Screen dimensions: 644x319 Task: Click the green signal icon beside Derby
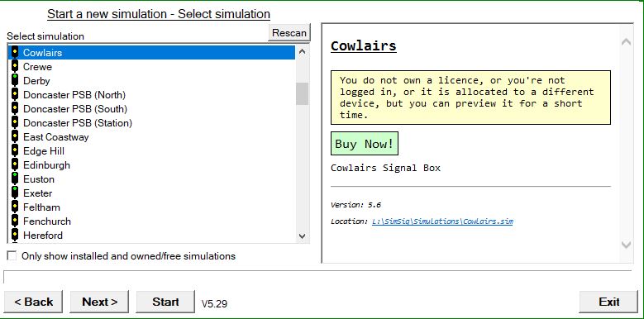(x=15, y=80)
